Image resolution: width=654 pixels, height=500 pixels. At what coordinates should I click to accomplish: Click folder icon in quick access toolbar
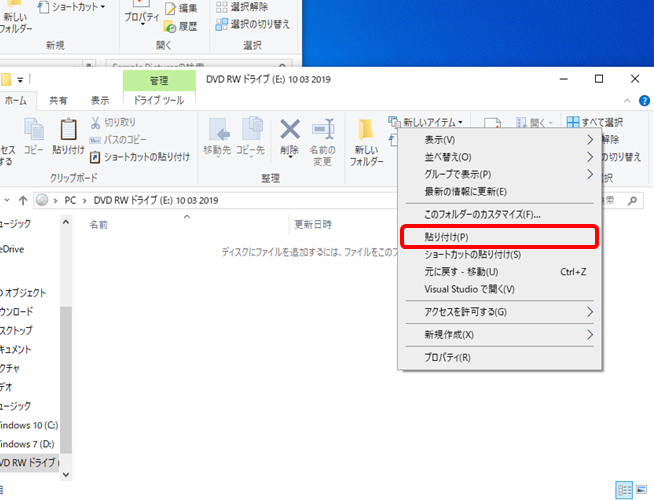point(6,79)
